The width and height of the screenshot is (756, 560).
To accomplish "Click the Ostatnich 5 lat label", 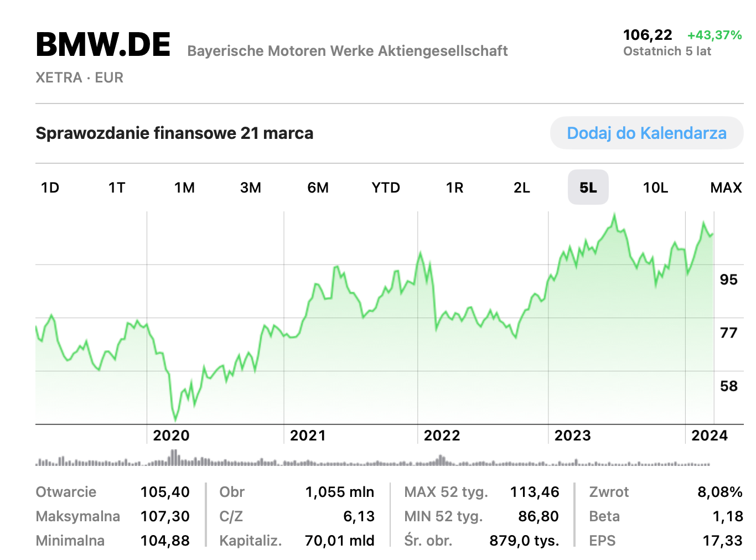I will pos(667,51).
